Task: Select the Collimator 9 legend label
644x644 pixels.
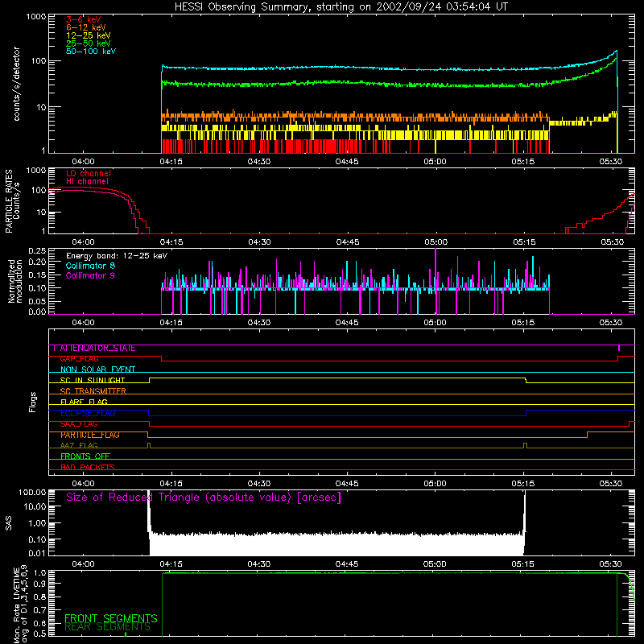Action: [x=90, y=275]
